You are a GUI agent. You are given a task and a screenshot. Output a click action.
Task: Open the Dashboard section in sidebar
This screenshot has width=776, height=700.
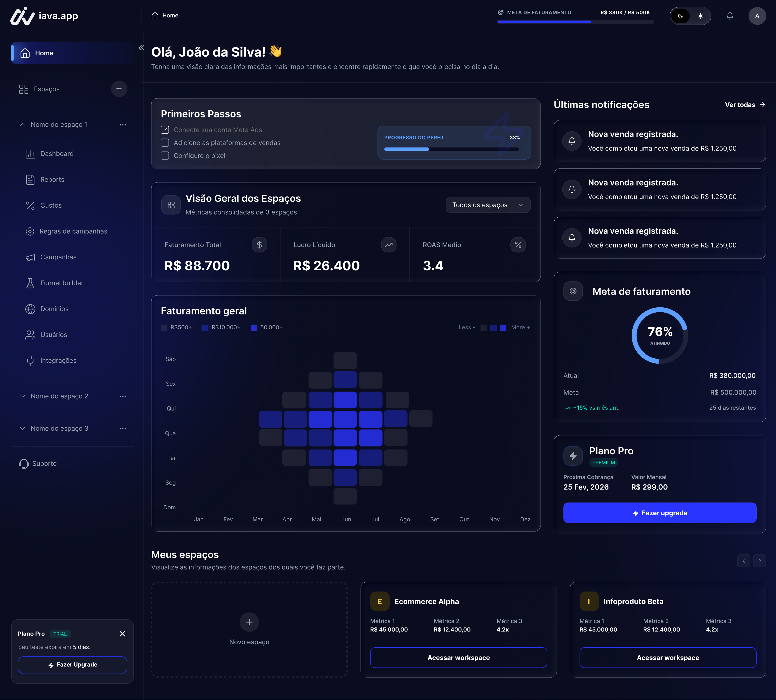tap(56, 154)
